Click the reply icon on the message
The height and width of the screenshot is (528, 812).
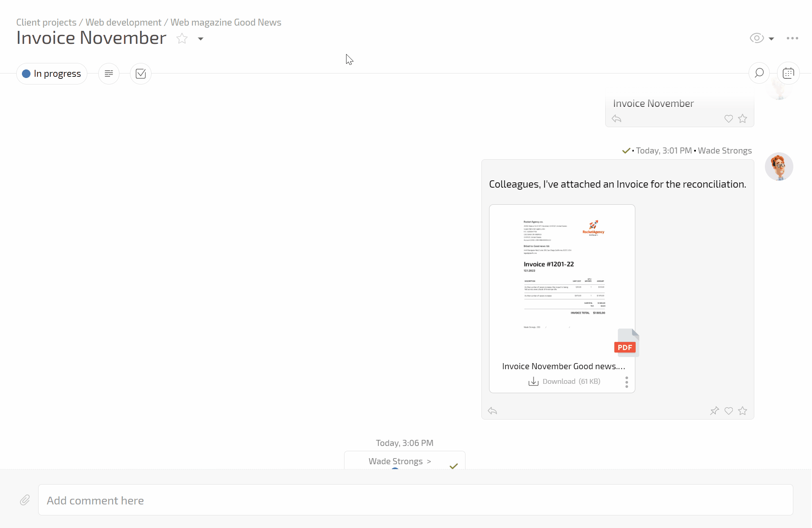pyautogui.click(x=492, y=411)
